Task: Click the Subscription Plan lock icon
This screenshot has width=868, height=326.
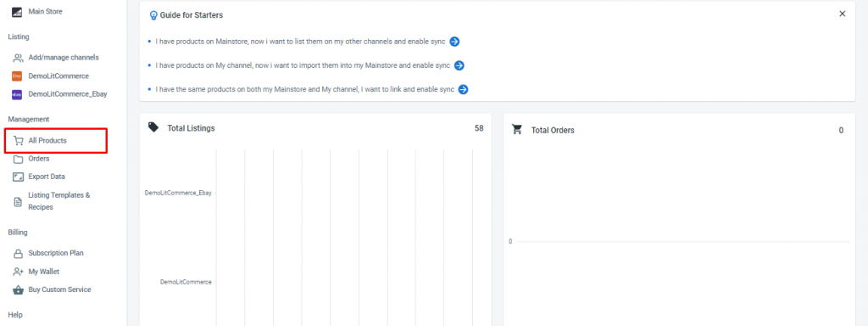Action: coord(18,253)
